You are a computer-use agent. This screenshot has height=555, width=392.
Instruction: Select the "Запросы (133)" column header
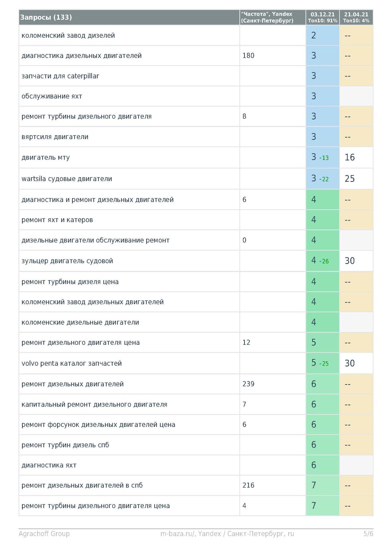[46, 17]
